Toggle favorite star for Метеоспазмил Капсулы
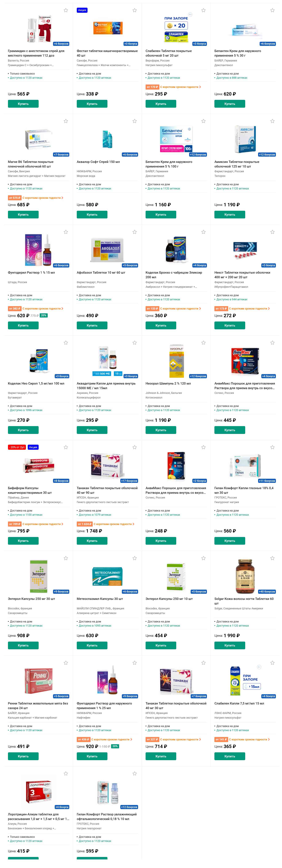Screen dimensions: 282x868 tap(135, 558)
